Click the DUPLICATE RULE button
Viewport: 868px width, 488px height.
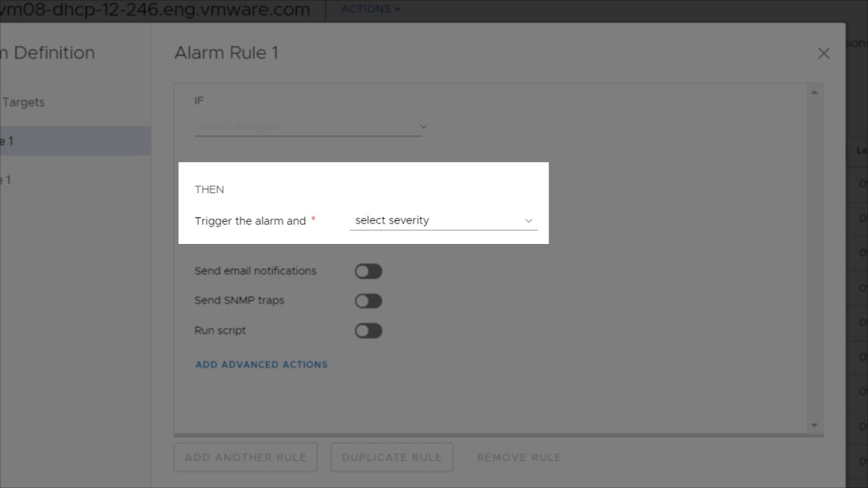coord(392,457)
